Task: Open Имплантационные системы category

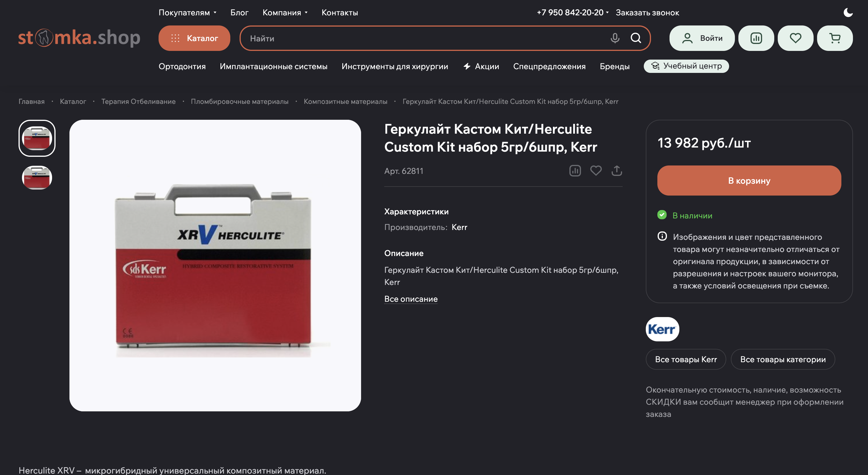Action: [x=273, y=66]
